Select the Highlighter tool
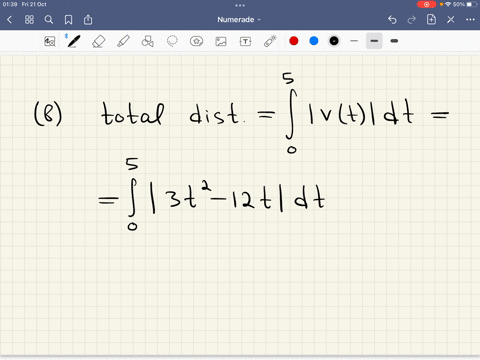 click(x=123, y=41)
